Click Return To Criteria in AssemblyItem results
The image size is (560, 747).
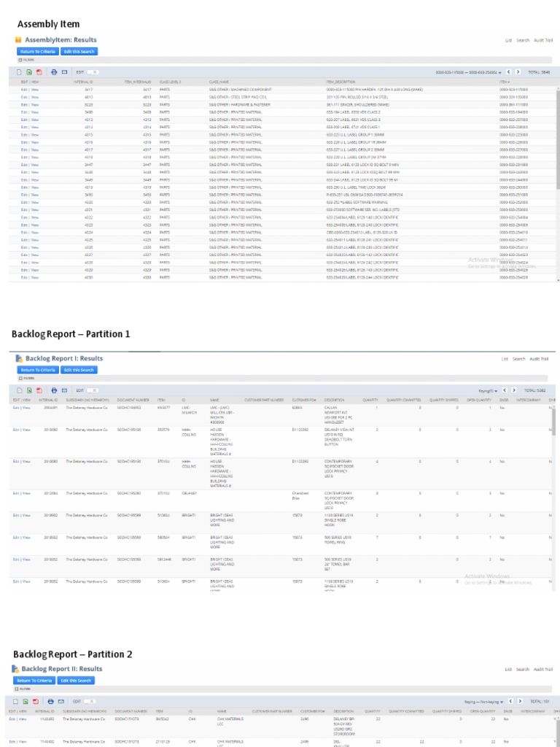point(38,52)
